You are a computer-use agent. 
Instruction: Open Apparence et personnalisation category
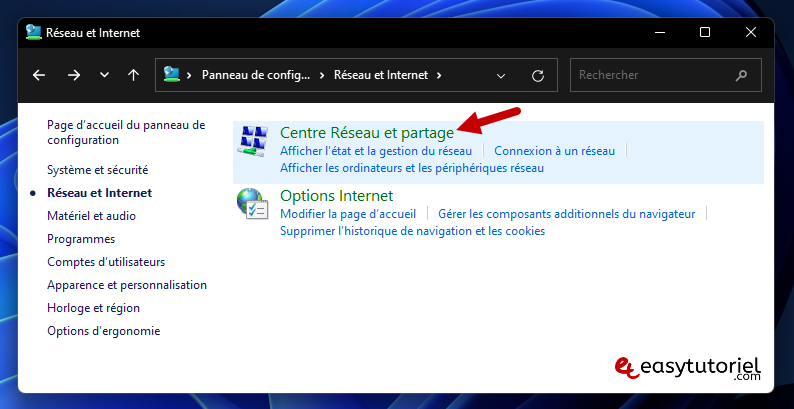pos(127,285)
